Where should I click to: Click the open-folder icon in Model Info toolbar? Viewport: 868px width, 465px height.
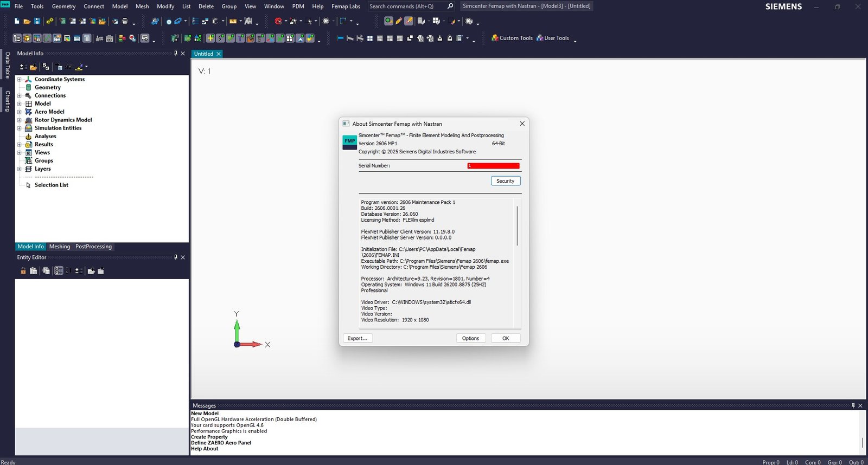[x=34, y=67]
